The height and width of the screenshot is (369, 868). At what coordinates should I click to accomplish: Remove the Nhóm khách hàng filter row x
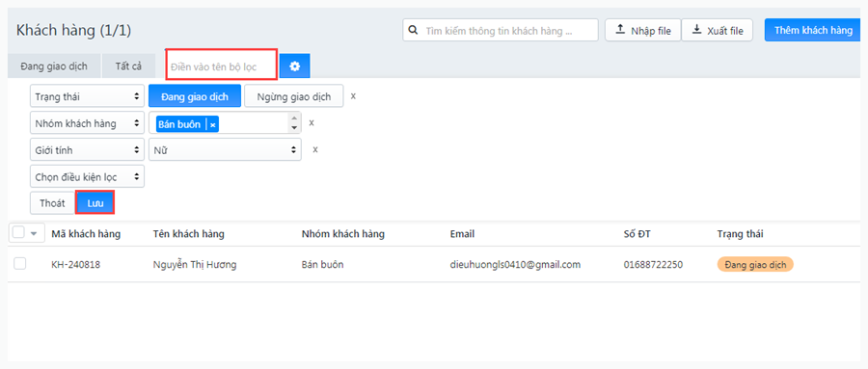pyautogui.click(x=312, y=122)
